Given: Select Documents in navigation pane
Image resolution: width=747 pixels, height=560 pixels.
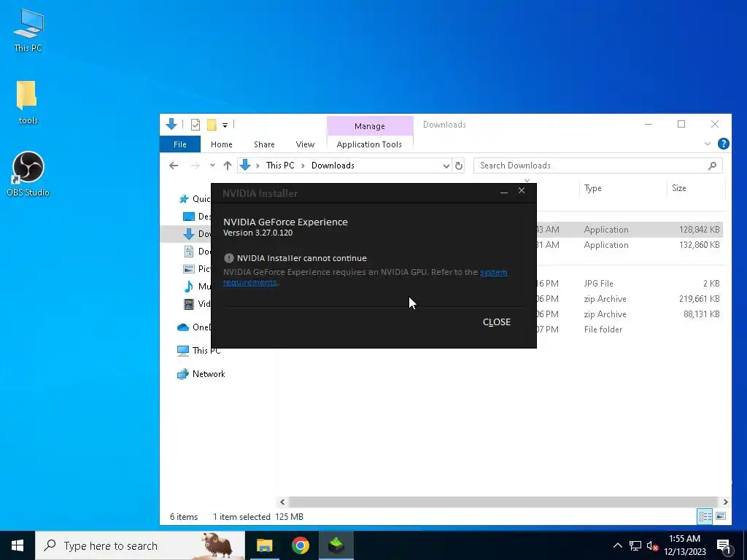Looking at the screenshot, I should pos(198,251).
